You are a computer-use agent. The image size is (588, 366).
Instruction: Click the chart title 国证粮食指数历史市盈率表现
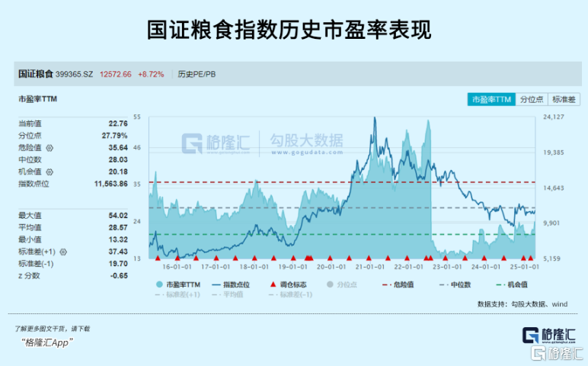[x=289, y=30]
